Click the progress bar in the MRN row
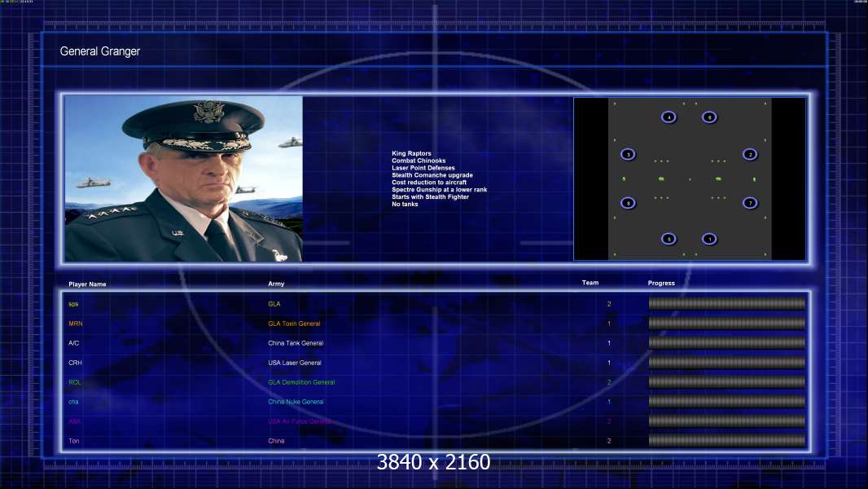The width and height of the screenshot is (868, 489). [x=727, y=324]
